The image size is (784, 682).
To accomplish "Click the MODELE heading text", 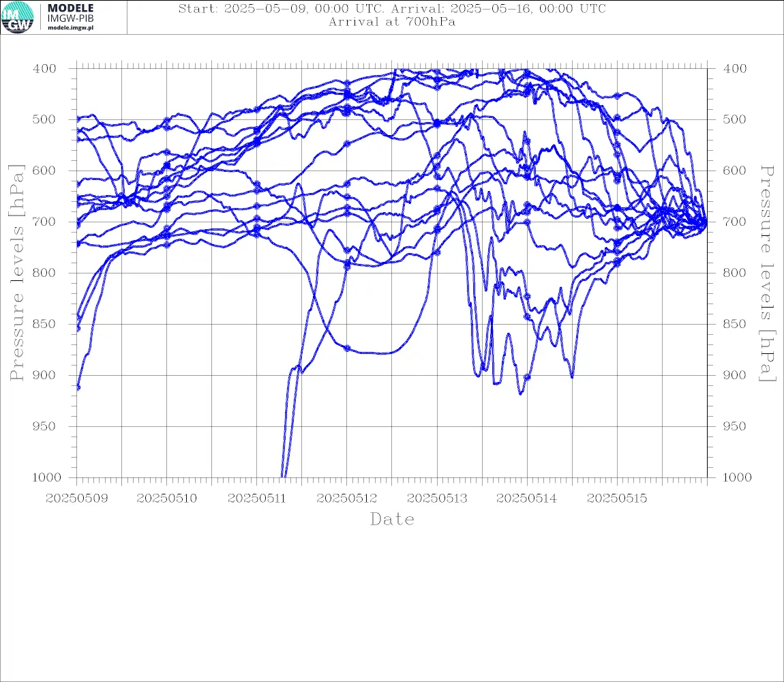I will pos(70,8).
